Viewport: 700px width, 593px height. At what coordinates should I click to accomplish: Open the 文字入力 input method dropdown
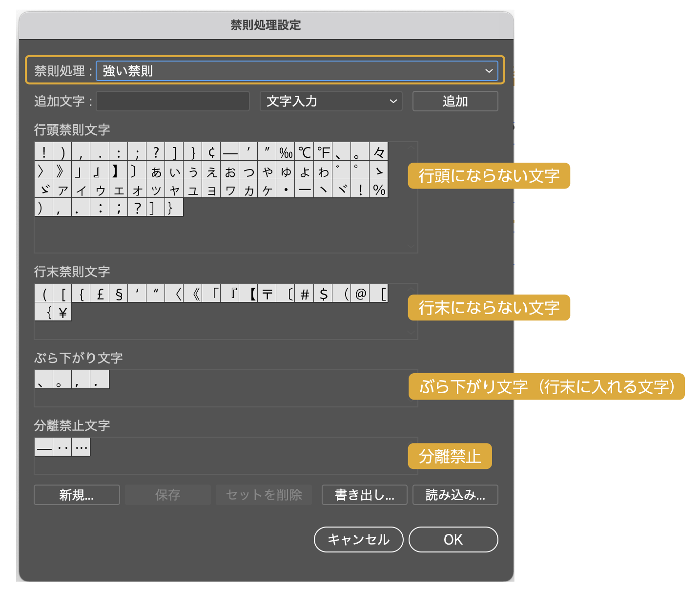tap(331, 101)
